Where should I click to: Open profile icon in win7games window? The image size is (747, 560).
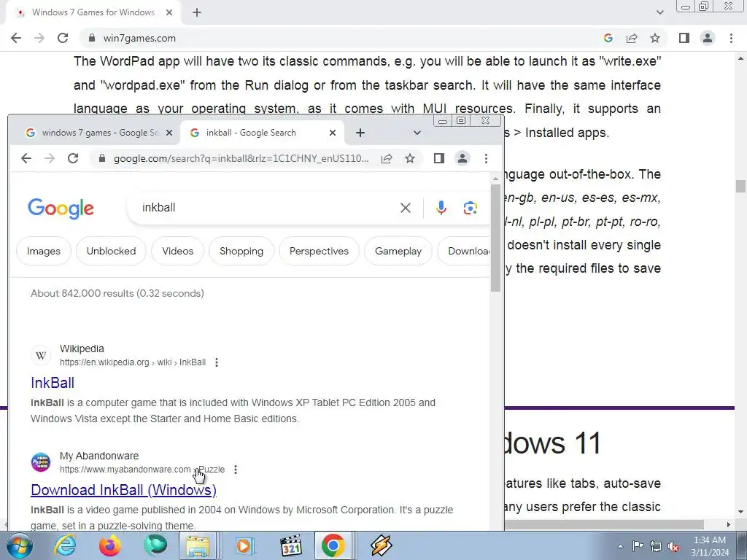pos(708,38)
